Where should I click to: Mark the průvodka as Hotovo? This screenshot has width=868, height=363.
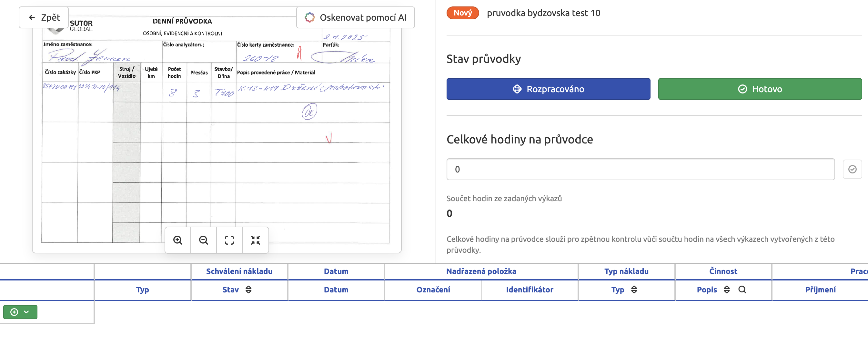click(760, 89)
